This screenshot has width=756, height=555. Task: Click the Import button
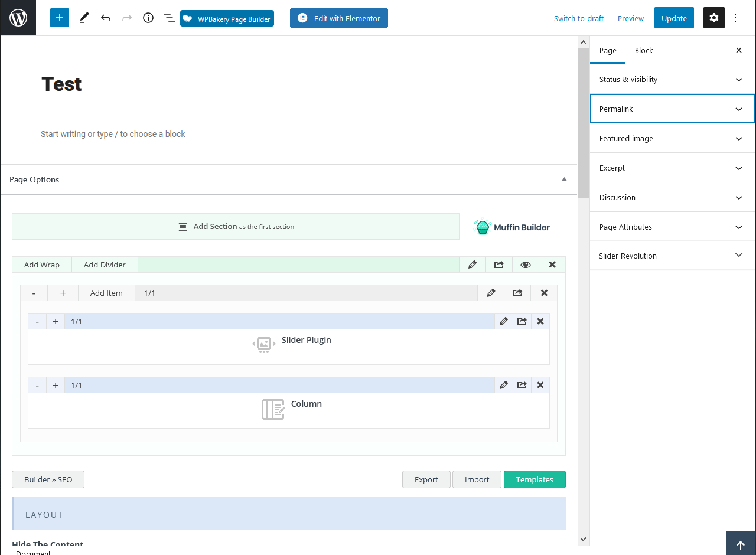click(477, 479)
